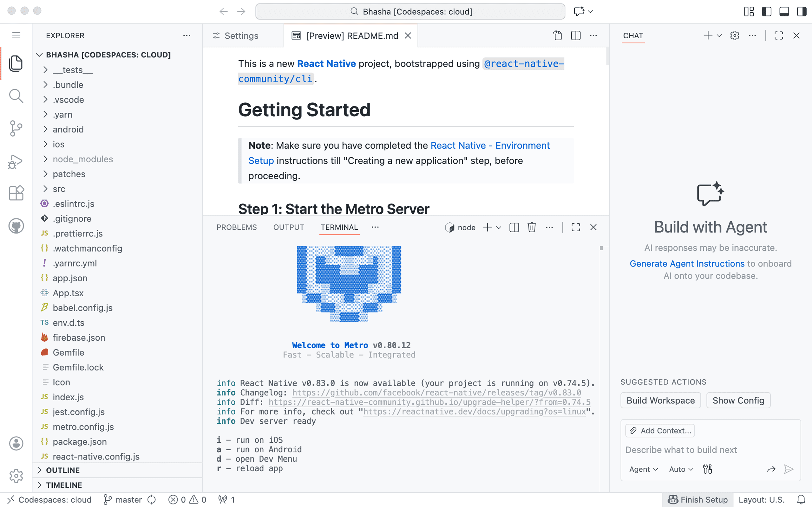Screen dimensions: 812x507
Task: Expand the OUTLINE section
Action: tap(63, 470)
